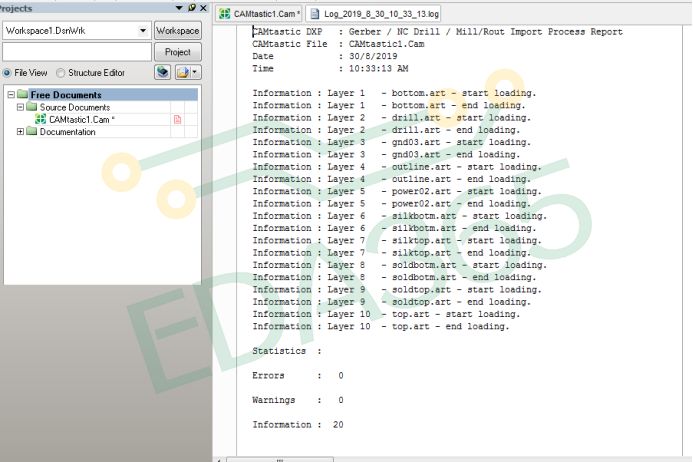Viewport: 693px width, 462px height.
Task: Expand the Documentation folder
Action: click(20, 132)
